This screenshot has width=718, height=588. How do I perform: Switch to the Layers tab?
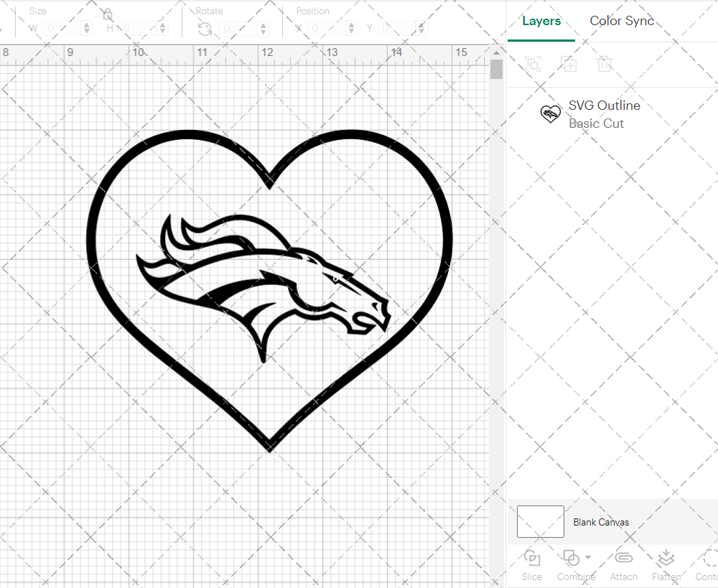coord(541,21)
